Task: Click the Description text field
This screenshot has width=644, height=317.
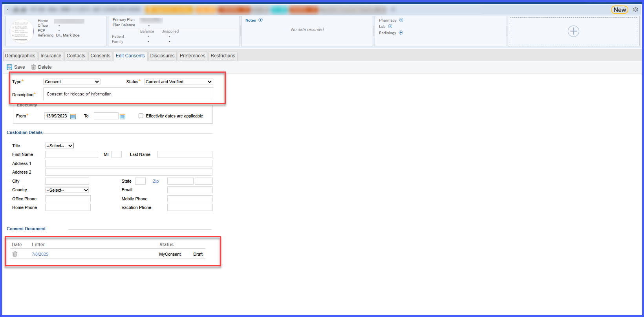Action: (128, 94)
